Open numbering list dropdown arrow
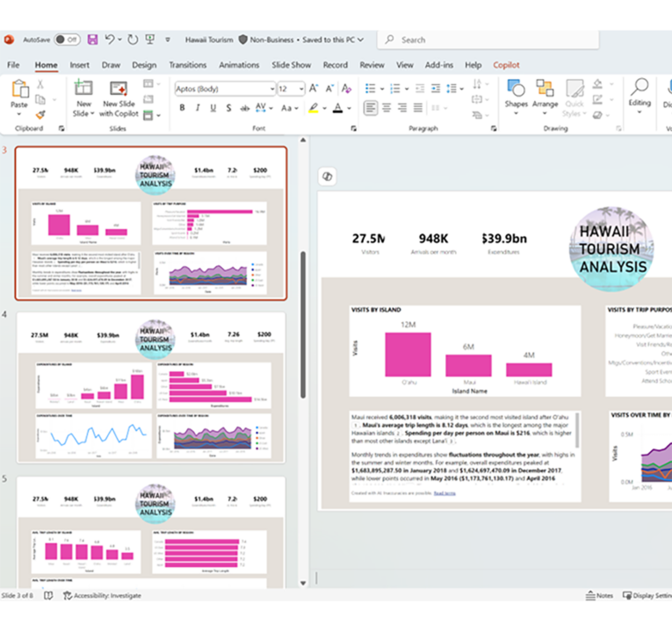 click(x=407, y=89)
